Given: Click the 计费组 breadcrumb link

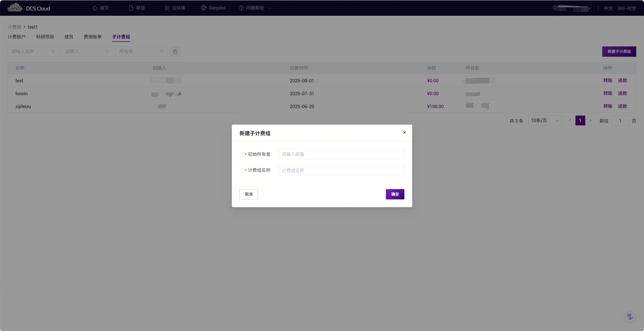Looking at the screenshot, I should [x=14, y=27].
